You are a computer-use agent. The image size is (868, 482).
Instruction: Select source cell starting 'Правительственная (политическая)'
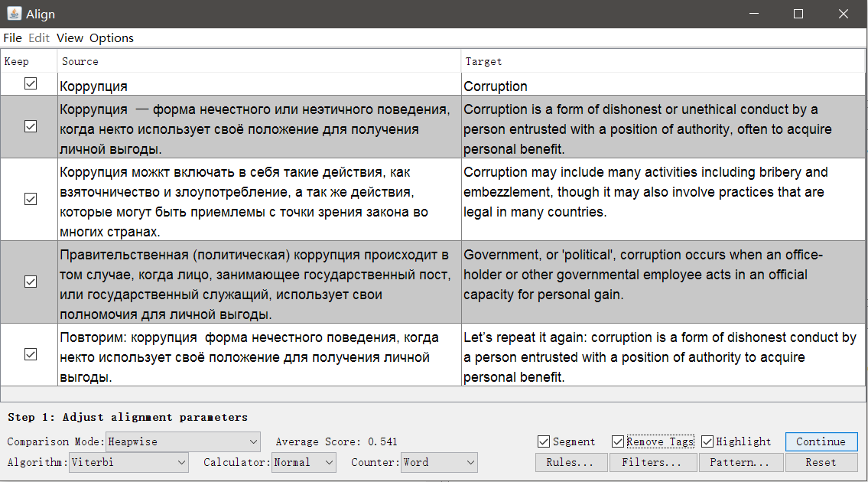pyautogui.click(x=259, y=282)
